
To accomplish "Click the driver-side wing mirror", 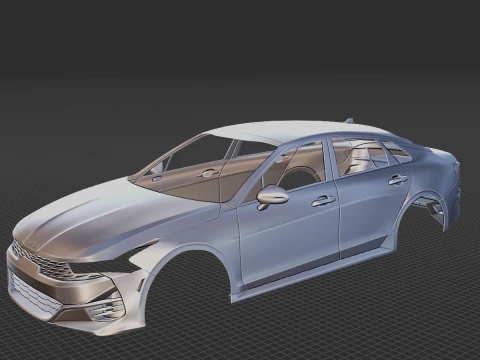I will tap(272, 197).
